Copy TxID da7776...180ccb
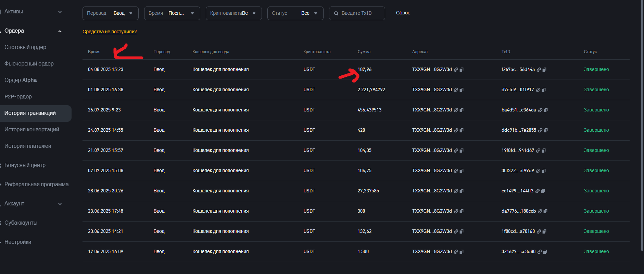644x274 pixels. point(545,211)
